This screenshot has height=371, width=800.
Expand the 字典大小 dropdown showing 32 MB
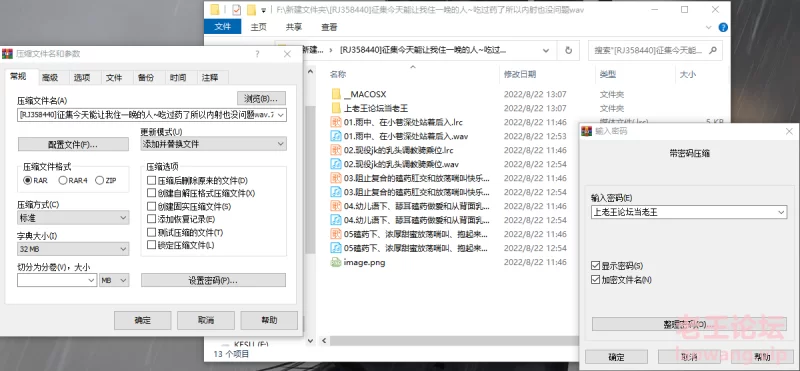tap(73, 249)
